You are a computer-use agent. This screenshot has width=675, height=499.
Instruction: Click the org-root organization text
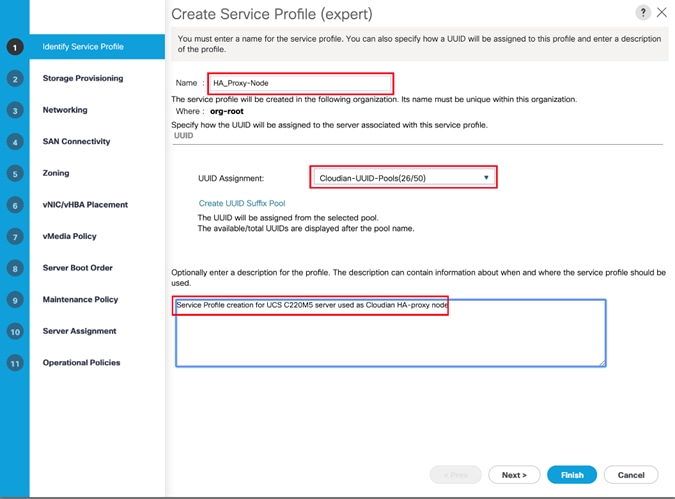click(227, 112)
